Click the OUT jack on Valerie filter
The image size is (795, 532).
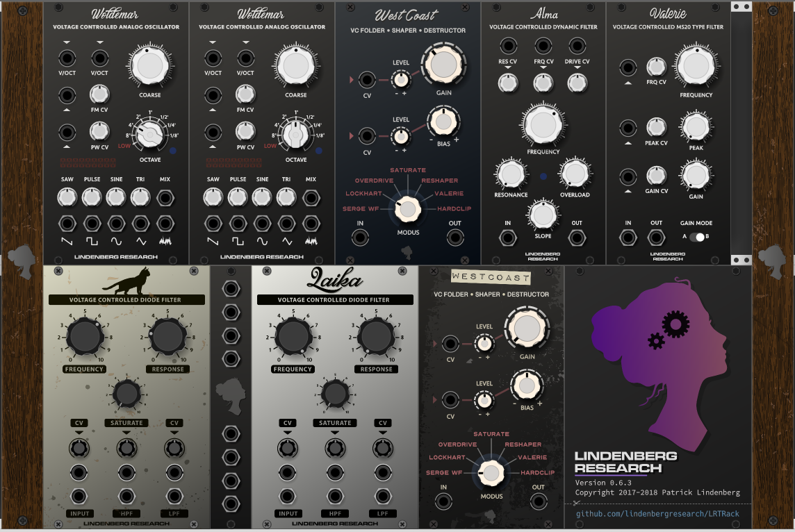[x=656, y=237]
